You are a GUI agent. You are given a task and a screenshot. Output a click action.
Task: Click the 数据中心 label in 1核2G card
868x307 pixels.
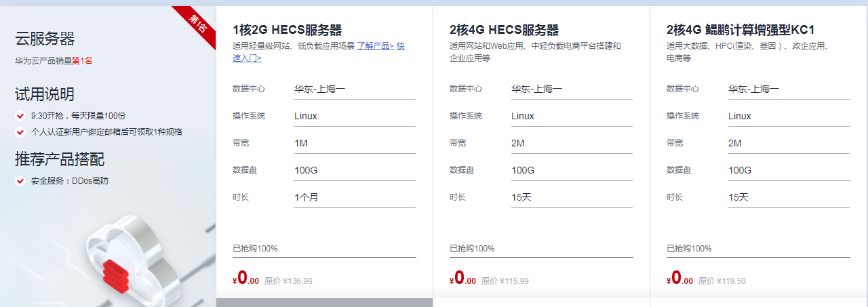(x=249, y=89)
